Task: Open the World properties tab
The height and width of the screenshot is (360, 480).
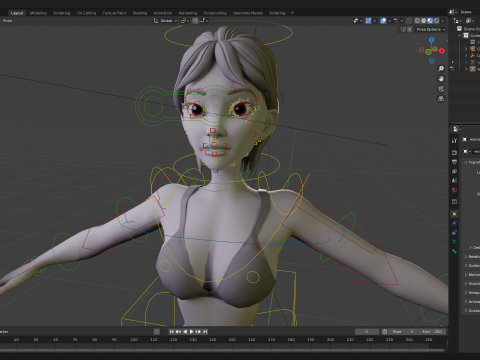Action: pyautogui.click(x=454, y=190)
